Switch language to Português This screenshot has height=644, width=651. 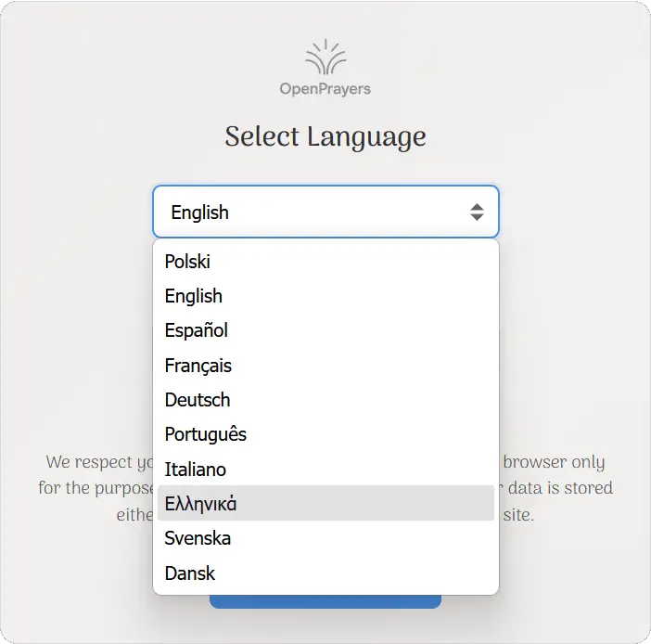tap(206, 434)
